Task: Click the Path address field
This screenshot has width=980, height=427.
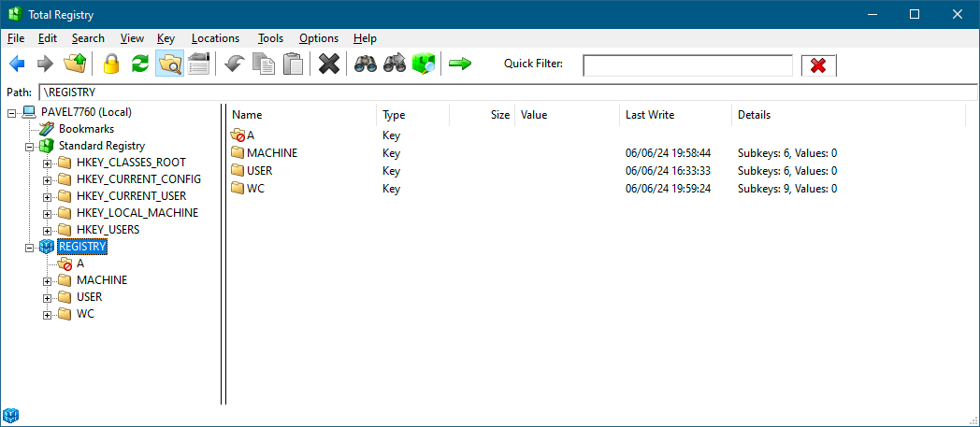Action: click(508, 93)
